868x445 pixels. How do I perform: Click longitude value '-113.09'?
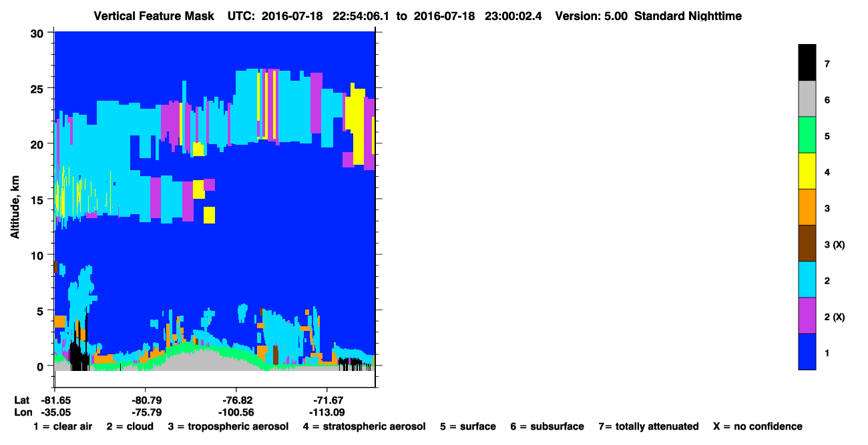coord(327,412)
